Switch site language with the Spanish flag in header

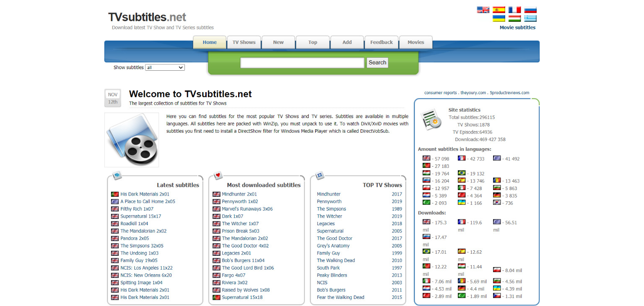click(x=499, y=10)
